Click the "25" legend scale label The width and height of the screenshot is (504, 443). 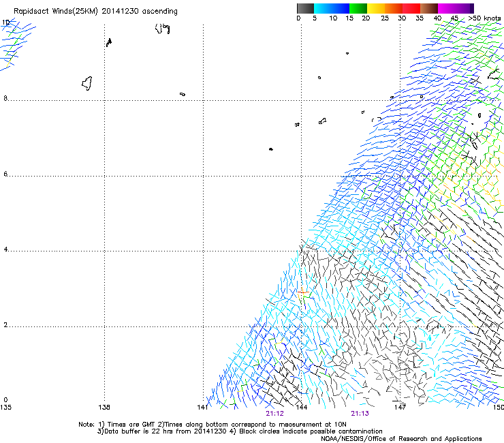click(x=385, y=18)
